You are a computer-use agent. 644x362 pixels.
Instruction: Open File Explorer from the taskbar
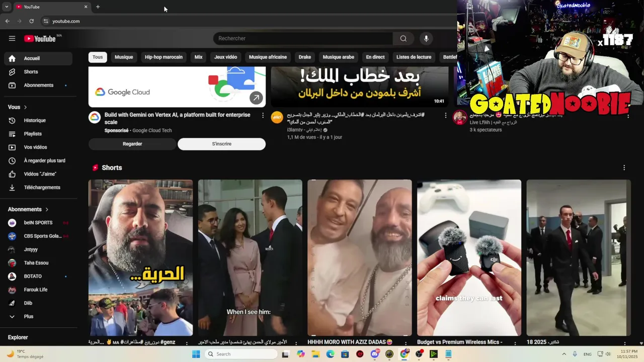point(315,354)
